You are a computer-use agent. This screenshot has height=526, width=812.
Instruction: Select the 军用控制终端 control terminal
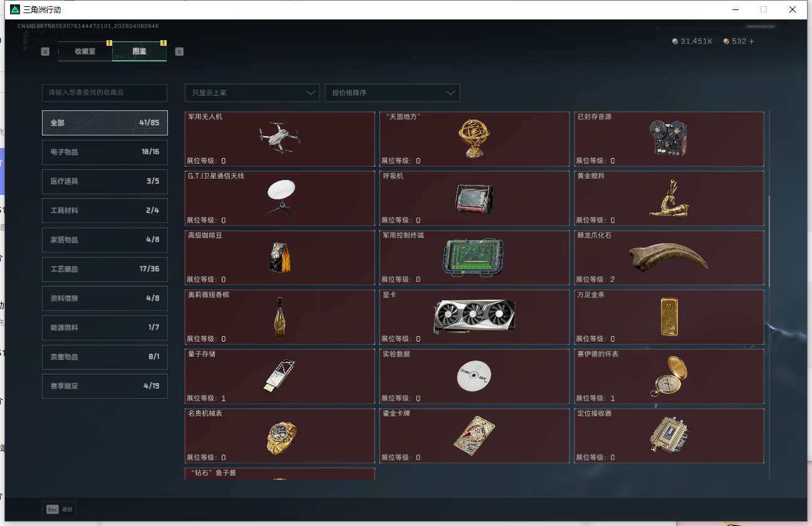474,258
